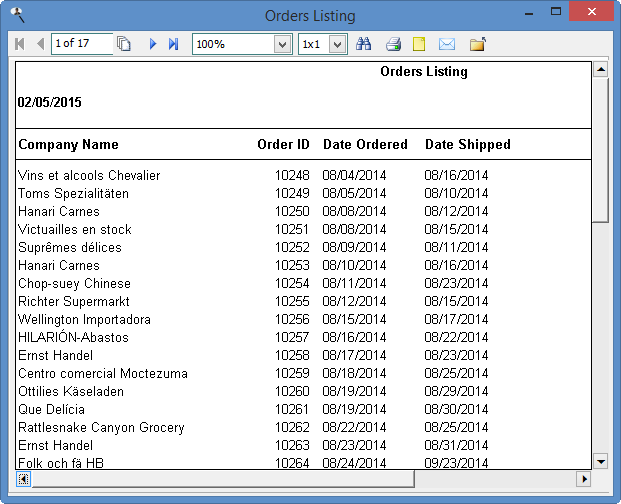Open the 1x1 page layout dropdown
This screenshot has height=504, width=621.
[337, 44]
